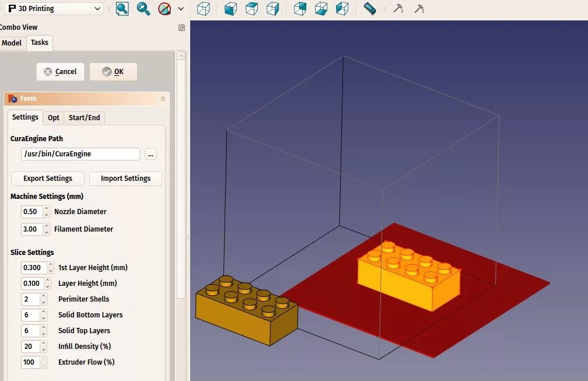Expand the draw style dropdown arrow
This screenshot has height=381, width=588.
tap(181, 9)
